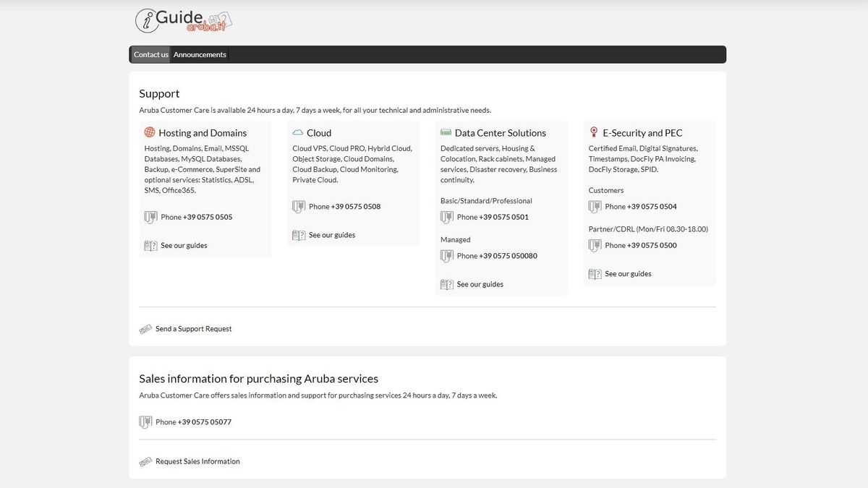The height and width of the screenshot is (488, 868).
Task: Open See our guides for E-Security and PEC
Action: coord(628,274)
